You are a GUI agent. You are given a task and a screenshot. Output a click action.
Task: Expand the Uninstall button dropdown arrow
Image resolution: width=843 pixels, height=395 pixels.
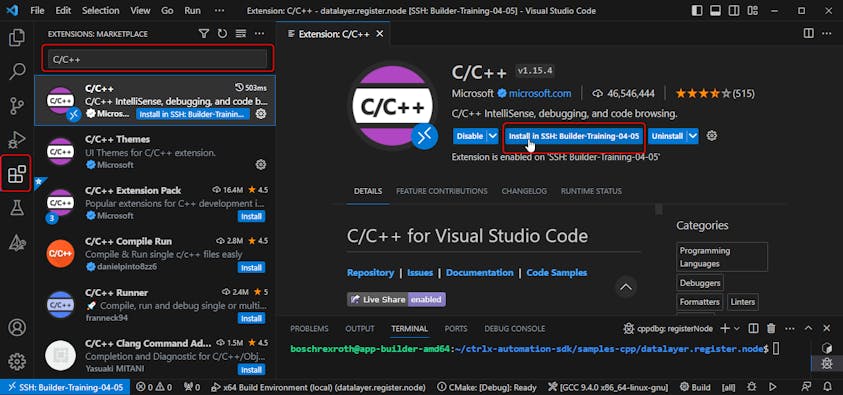click(x=693, y=136)
